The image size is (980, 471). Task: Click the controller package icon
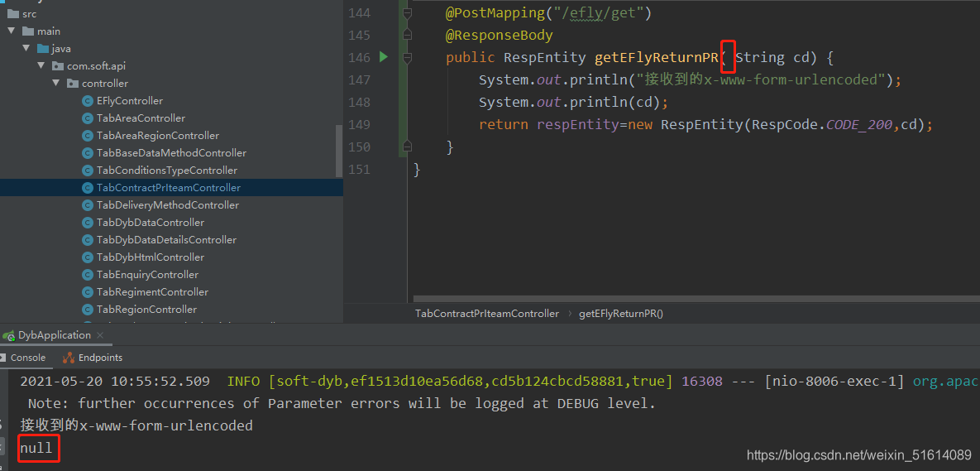point(73,84)
